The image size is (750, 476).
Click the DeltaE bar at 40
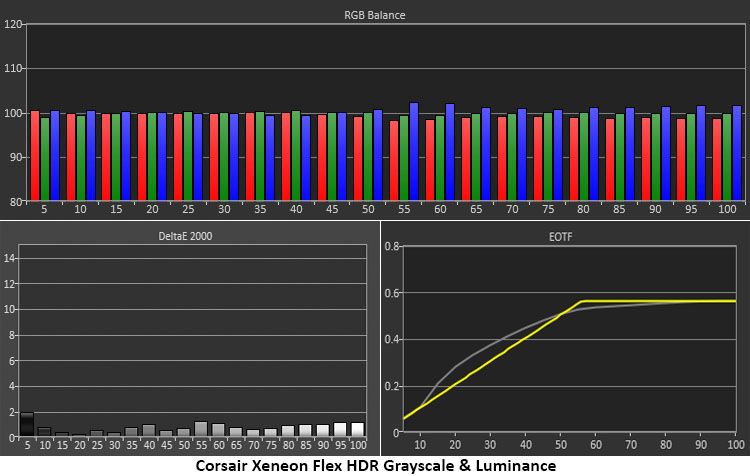pos(149,430)
